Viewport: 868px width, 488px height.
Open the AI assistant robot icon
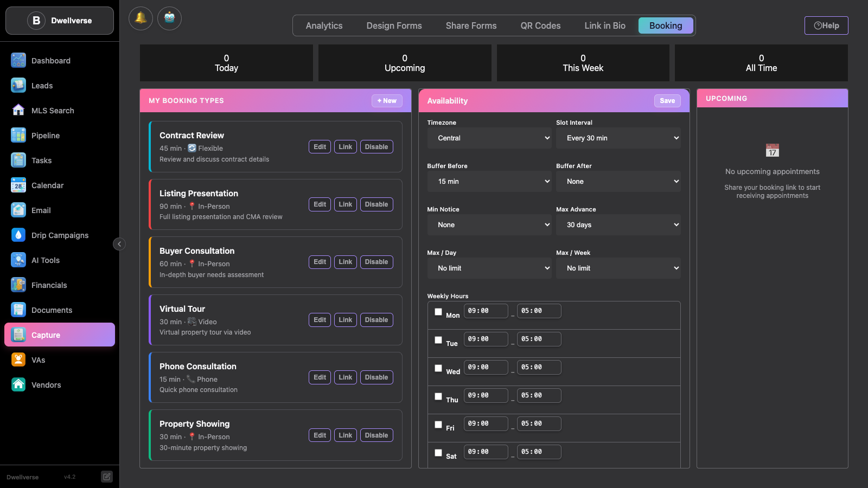coord(169,18)
